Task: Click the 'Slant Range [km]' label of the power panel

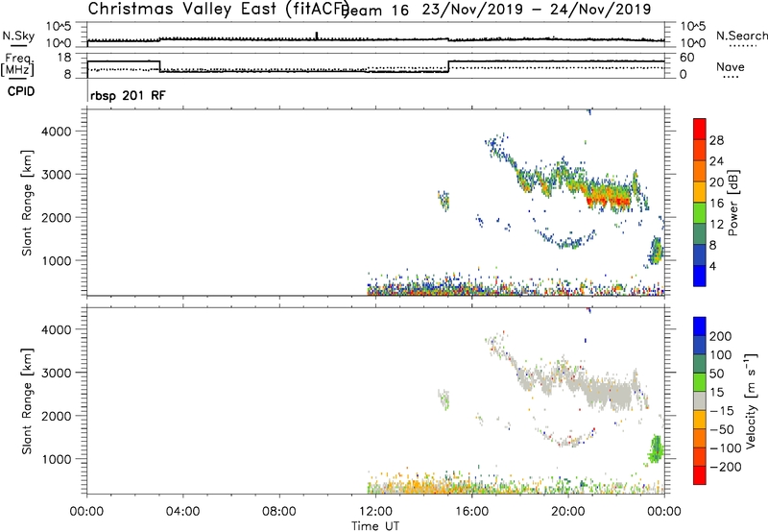Action: point(27,203)
